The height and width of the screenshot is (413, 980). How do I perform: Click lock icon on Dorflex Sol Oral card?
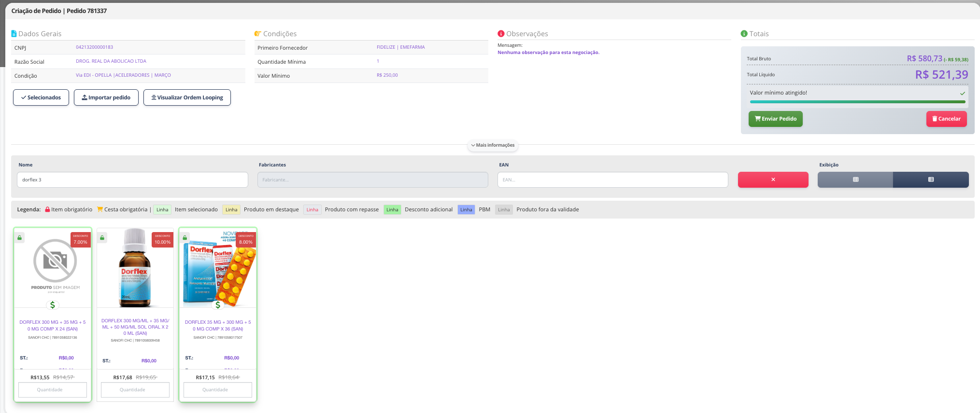102,238
